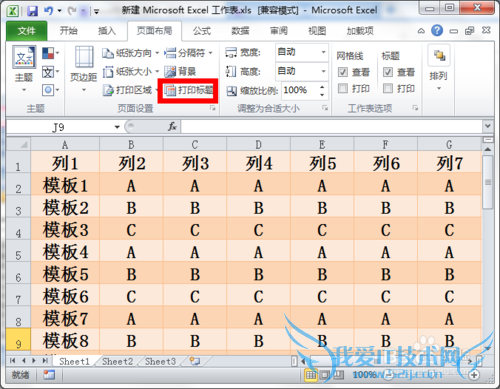Switch to the 数据 Data tab
500x389 pixels.
pos(240,31)
